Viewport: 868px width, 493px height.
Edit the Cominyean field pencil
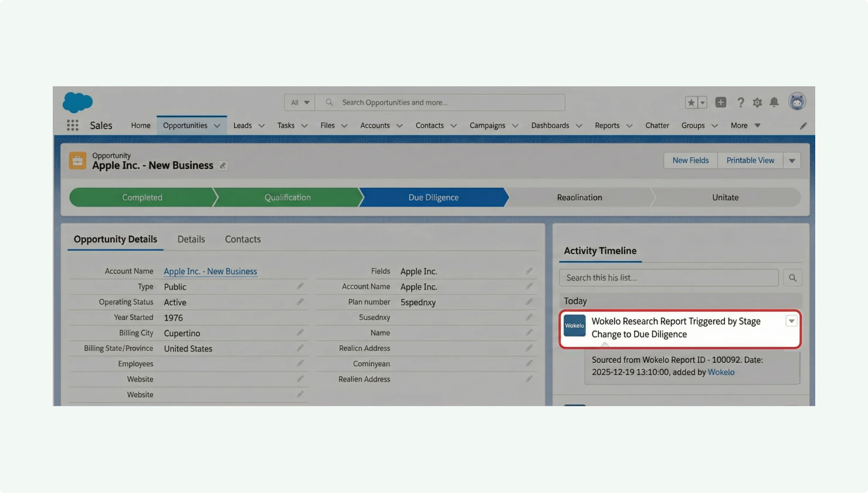pos(529,363)
